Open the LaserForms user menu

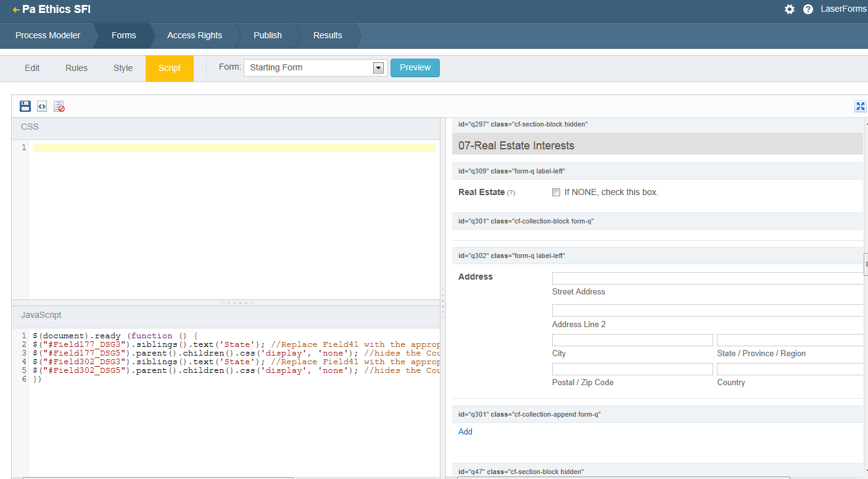(x=843, y=9)
